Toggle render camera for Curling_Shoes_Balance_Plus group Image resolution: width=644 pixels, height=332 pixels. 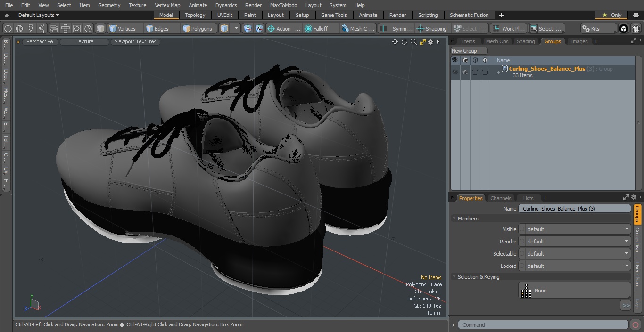pyautogui.click(x=465, y=72)
